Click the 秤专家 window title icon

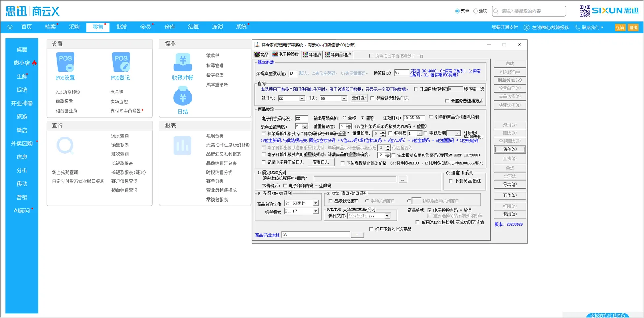coord(257,45)
